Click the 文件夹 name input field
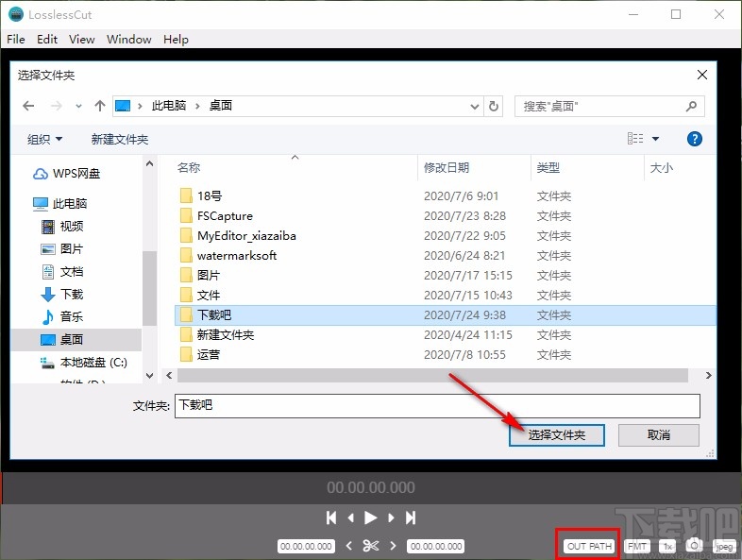Viewport: 742px width, 560px height. pyautogui.click(x=437, y=406)
